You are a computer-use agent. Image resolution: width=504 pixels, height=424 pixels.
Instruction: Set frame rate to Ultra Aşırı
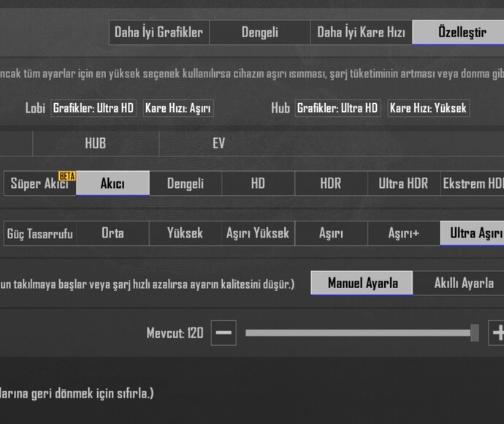(x=472, y=233)
